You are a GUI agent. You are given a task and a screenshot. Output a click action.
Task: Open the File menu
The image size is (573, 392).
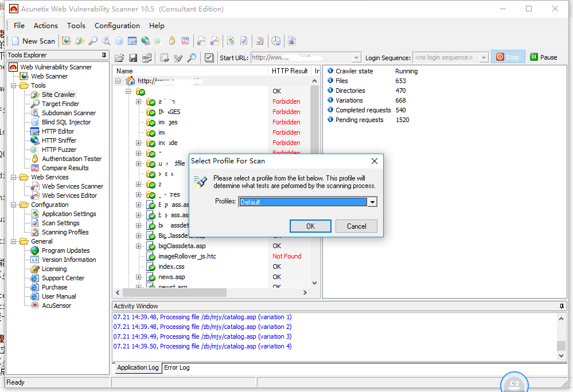[x=19, y=26]
